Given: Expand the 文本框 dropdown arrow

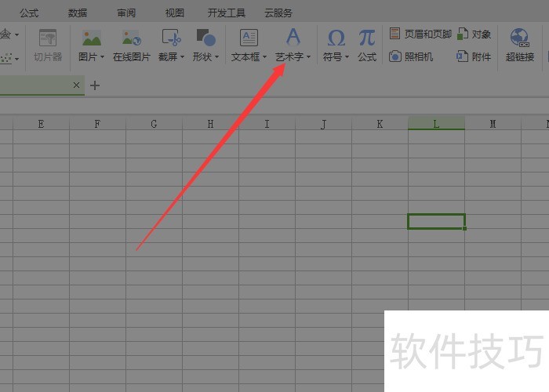Looking at the screenshot, I should click(x=265, y=56).
